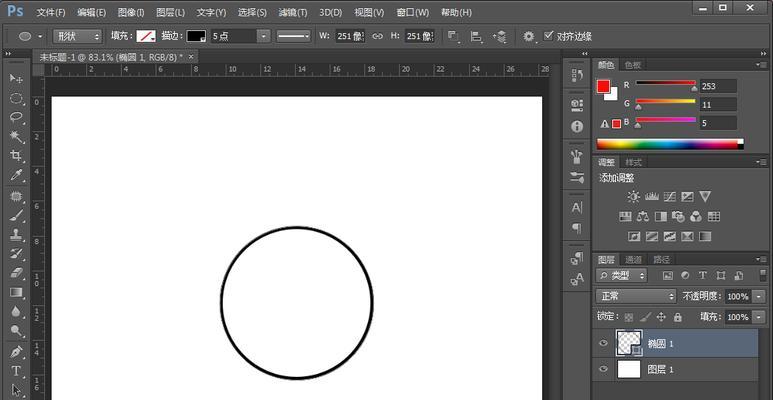This screenshot has height=400, width=773.
Task: Open the Info panel icon
Action: coord(577,126)
